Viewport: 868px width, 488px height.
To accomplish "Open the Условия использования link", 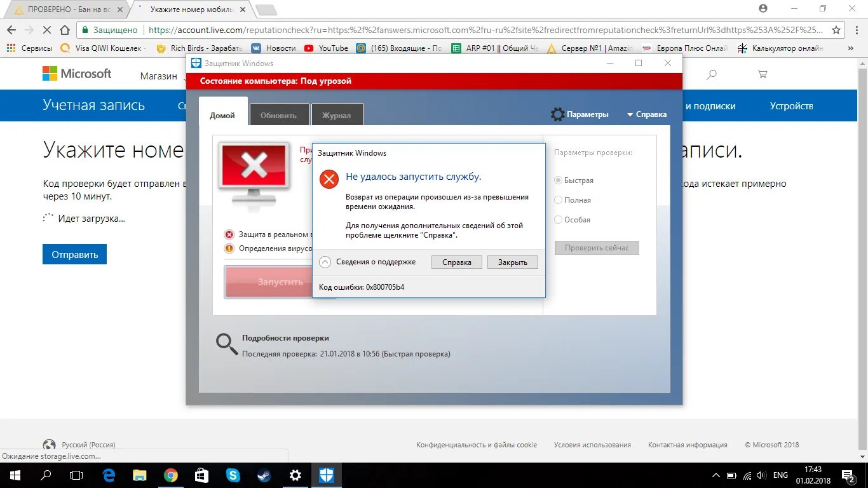I will 592,445.
